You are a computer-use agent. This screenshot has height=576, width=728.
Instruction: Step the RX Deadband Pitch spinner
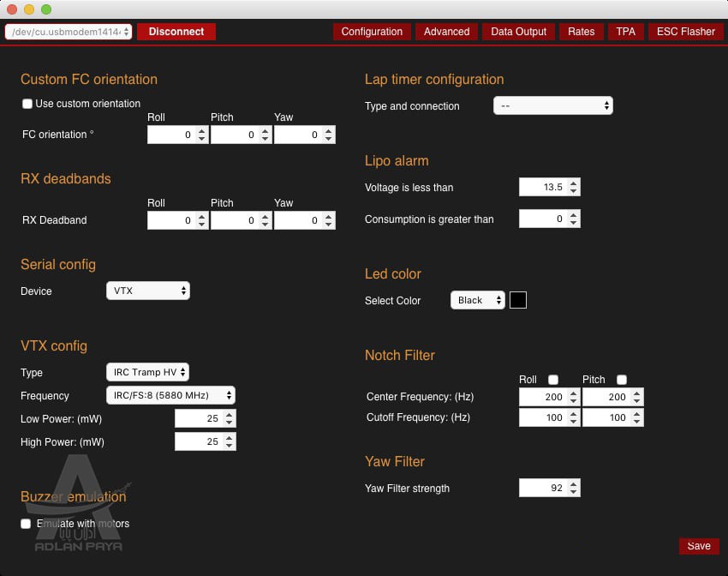point(266,220)
